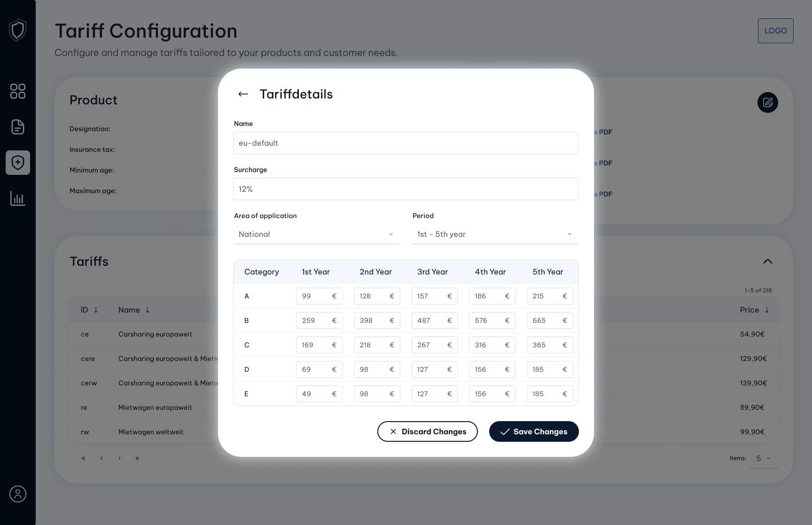This screenshot has width=812, height=525.
Task: Jump to first page using double chevron
Action: pyautogui.click(x=83, y=458)
